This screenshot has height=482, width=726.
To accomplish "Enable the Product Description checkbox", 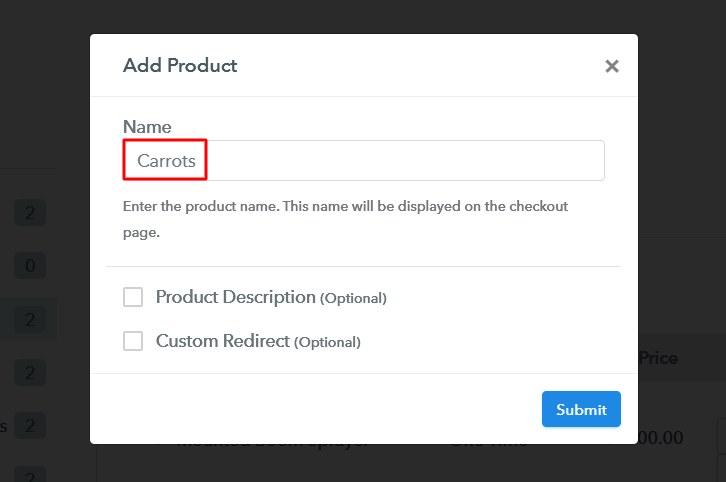I will (133, 297).
